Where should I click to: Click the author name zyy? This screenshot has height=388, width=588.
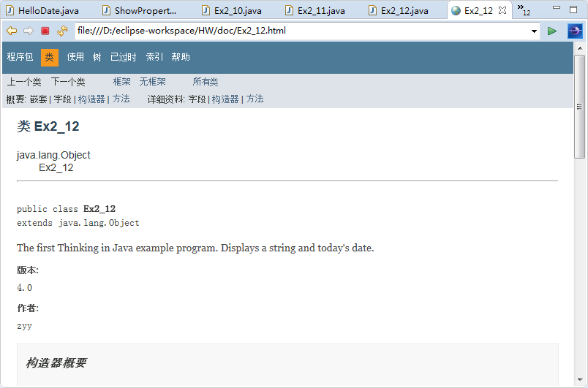(24, 326)
